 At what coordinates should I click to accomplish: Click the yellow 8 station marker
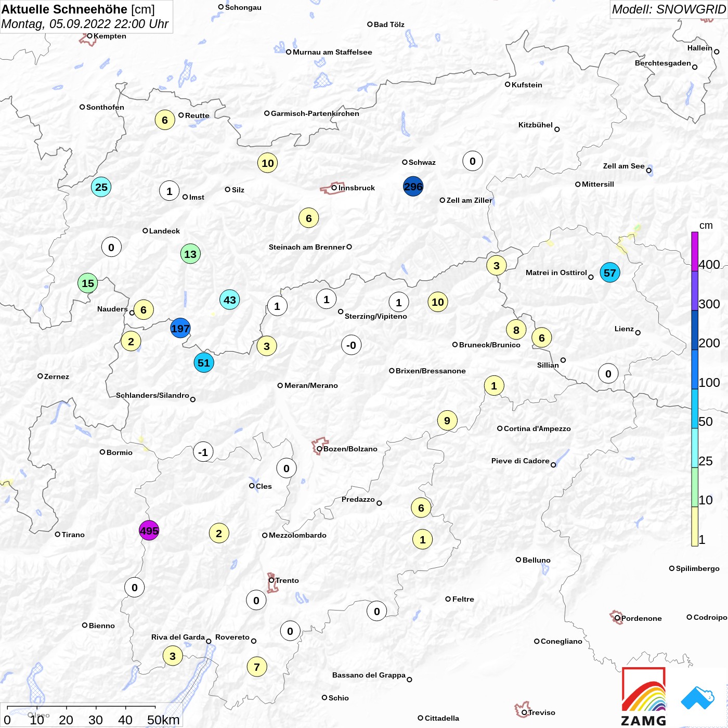(x=516, y=330)
